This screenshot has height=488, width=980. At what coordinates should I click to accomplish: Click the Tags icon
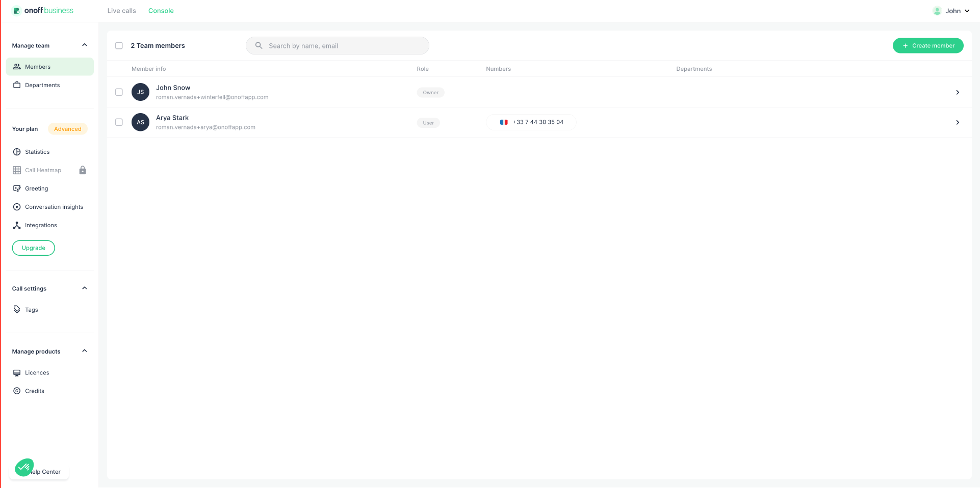17,310
